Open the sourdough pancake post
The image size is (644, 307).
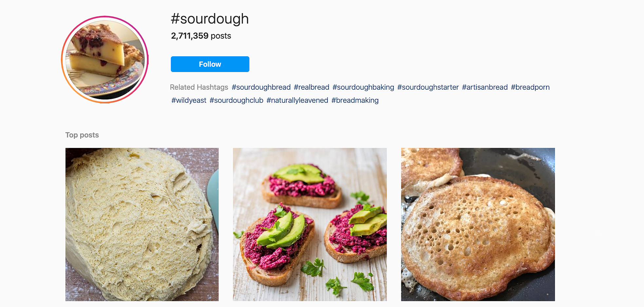tap(478, 225)
